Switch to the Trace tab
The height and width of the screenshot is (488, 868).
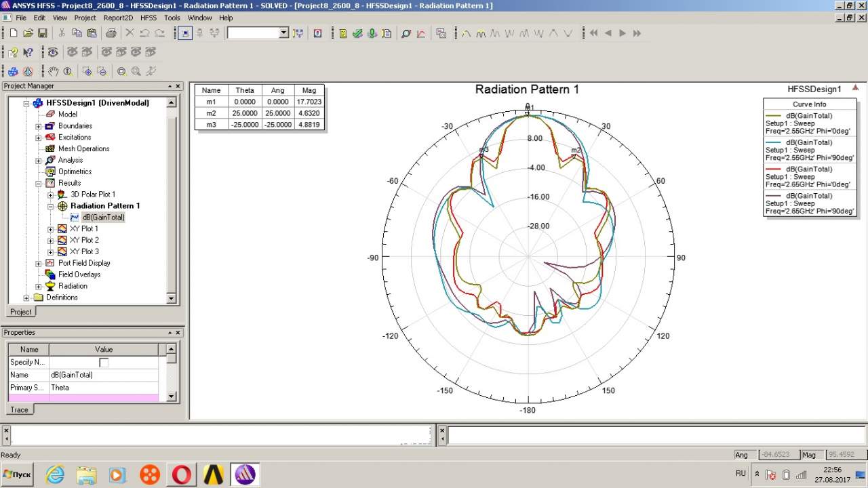pos(19,409)
